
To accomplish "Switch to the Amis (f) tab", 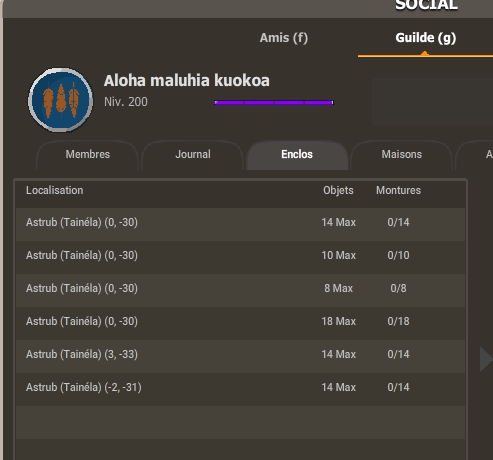I will tap(284, 38).
